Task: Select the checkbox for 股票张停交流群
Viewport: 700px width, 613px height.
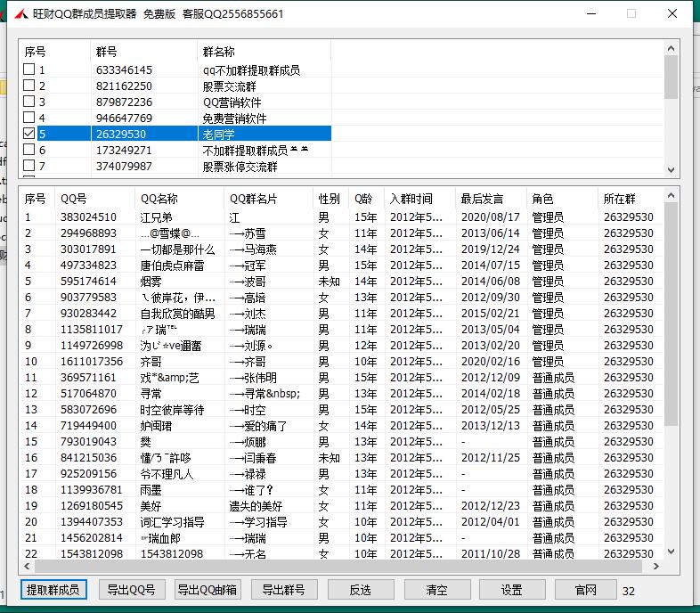Action: [28, 166]
